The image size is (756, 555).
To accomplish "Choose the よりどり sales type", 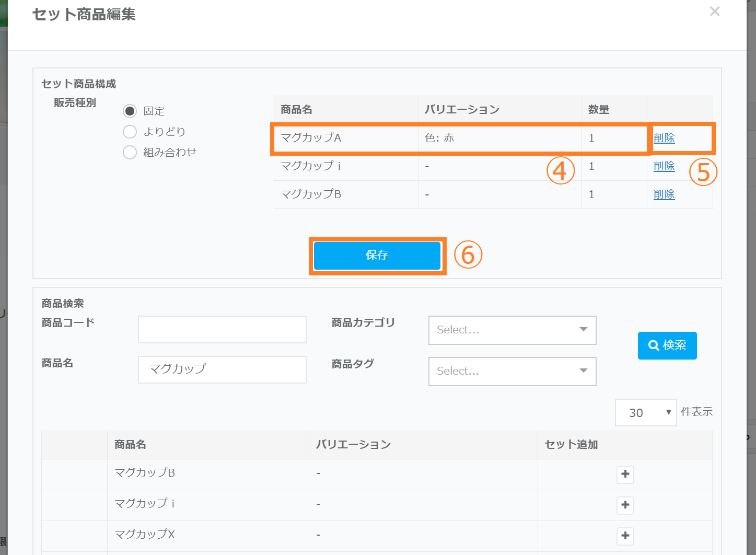I will coord(130,132).
